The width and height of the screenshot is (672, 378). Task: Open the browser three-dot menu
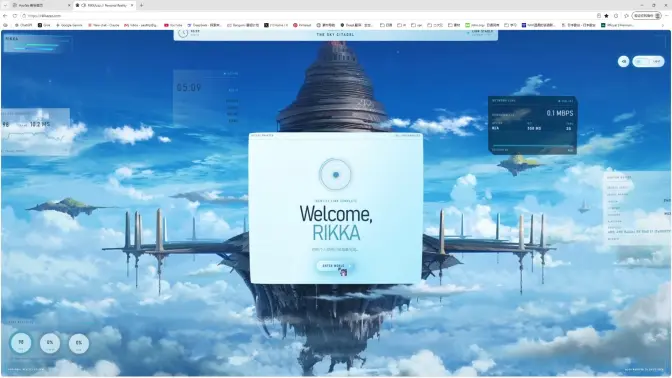[667, 16]
